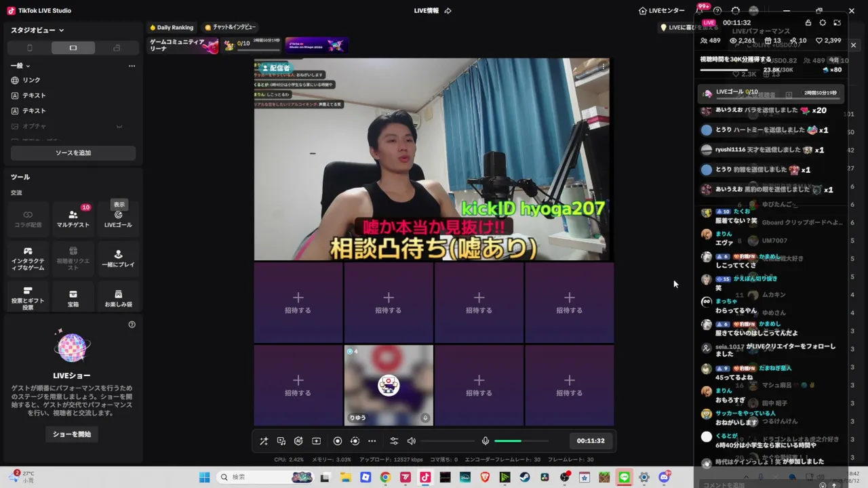Click the replay clip capture icon

point(355,441)
